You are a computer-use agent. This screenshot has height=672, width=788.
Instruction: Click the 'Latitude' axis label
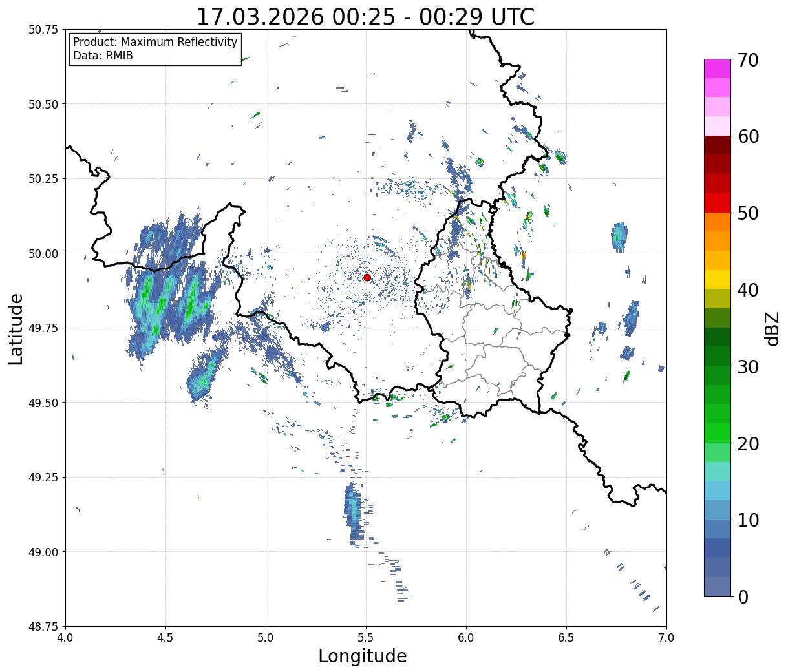(x=16, y=329)
